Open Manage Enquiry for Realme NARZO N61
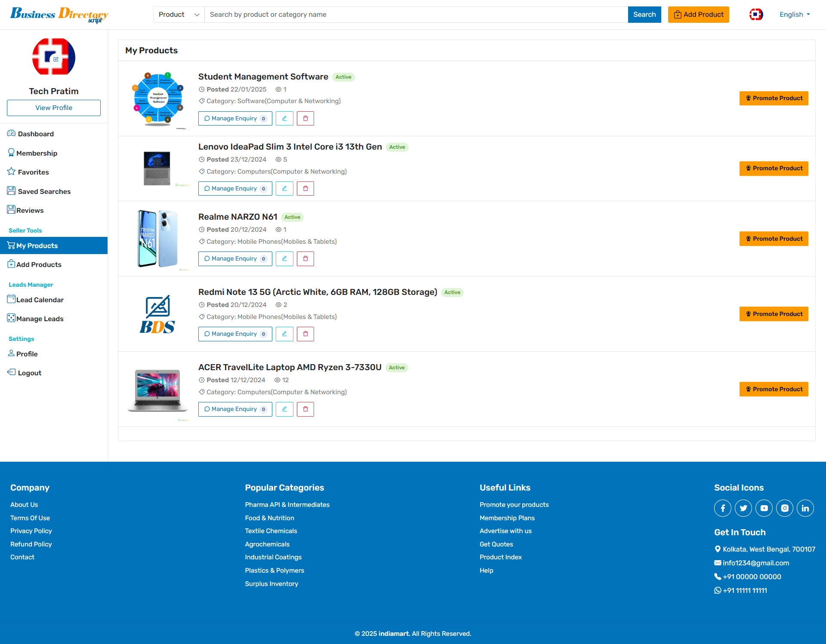826x644 pixels. (235, 259)
